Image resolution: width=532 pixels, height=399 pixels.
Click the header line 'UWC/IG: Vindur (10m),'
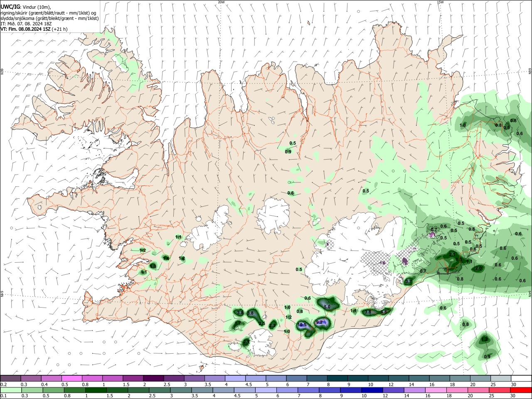pos(26,7)
